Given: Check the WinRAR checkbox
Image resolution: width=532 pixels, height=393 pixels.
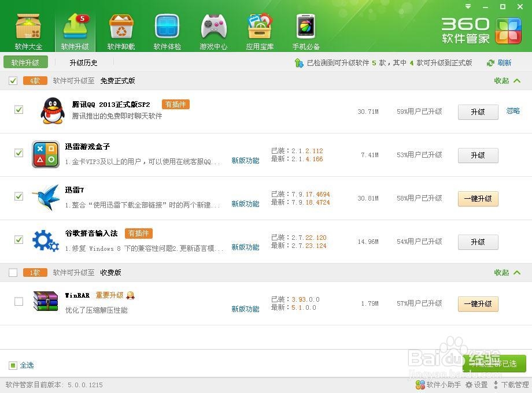Looking at the screenshot, I should pos(19,302).
